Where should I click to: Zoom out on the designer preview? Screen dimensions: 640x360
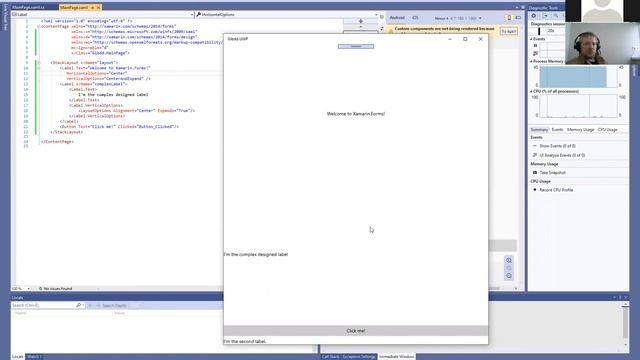coord(509,276)
